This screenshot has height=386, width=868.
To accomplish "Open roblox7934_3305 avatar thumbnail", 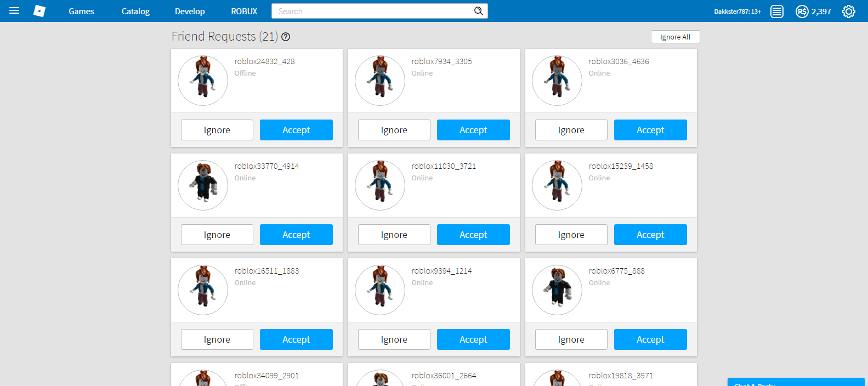I will pyautogui.click(x=380, y=81).
